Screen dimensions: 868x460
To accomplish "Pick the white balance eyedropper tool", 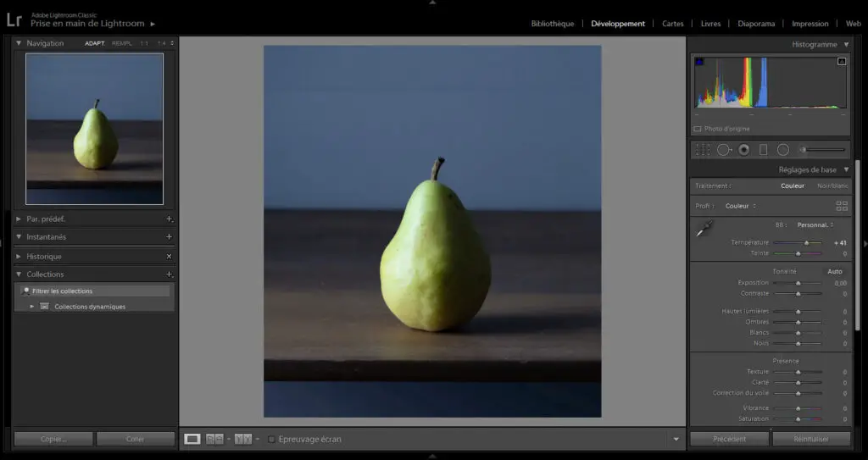I will (704, 227).
